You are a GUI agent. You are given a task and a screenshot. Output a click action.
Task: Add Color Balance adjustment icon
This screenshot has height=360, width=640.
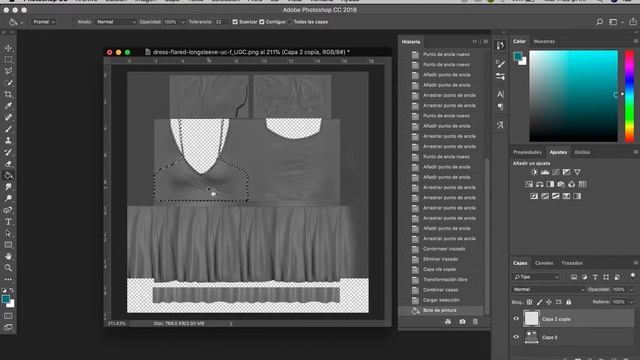(x=540, y=184)
